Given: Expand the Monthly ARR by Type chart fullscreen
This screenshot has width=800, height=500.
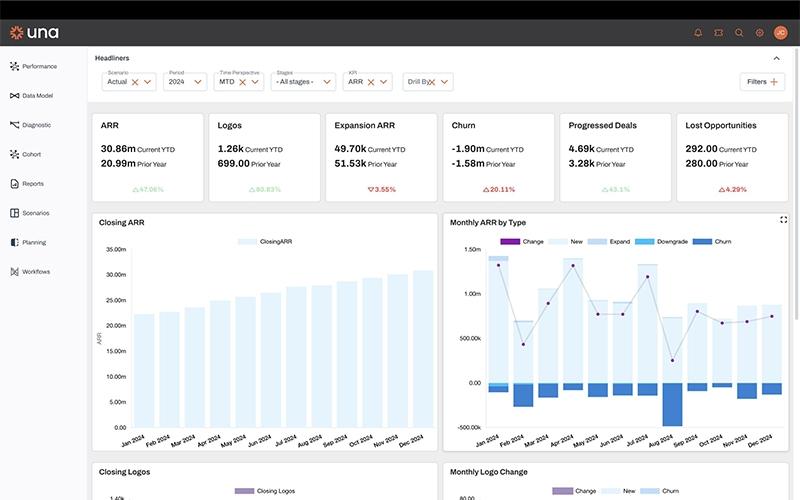Looking at the screenshot, I should pyautogui.click(x=783, y=220).
